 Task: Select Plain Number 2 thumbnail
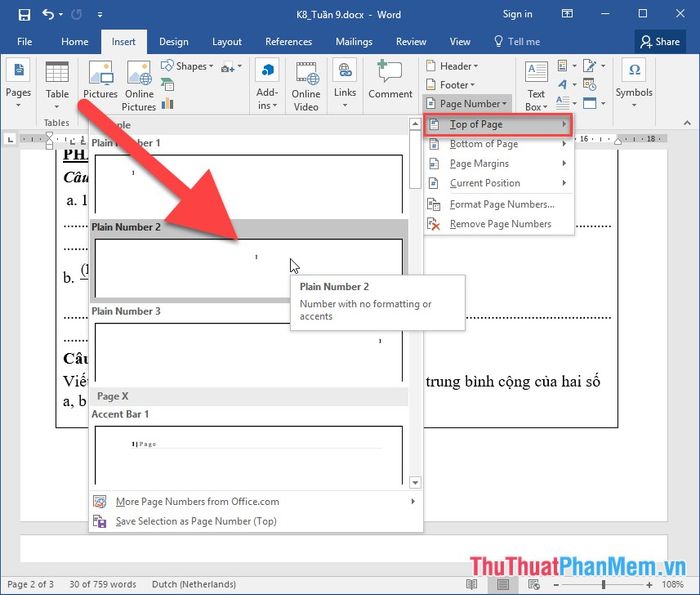click(249, 268)
